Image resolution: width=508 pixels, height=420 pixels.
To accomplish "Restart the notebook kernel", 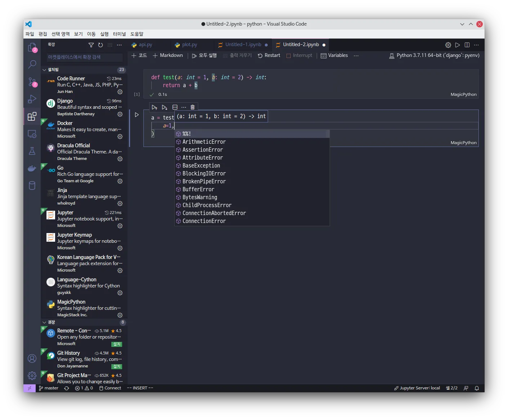I will [269, 55].
